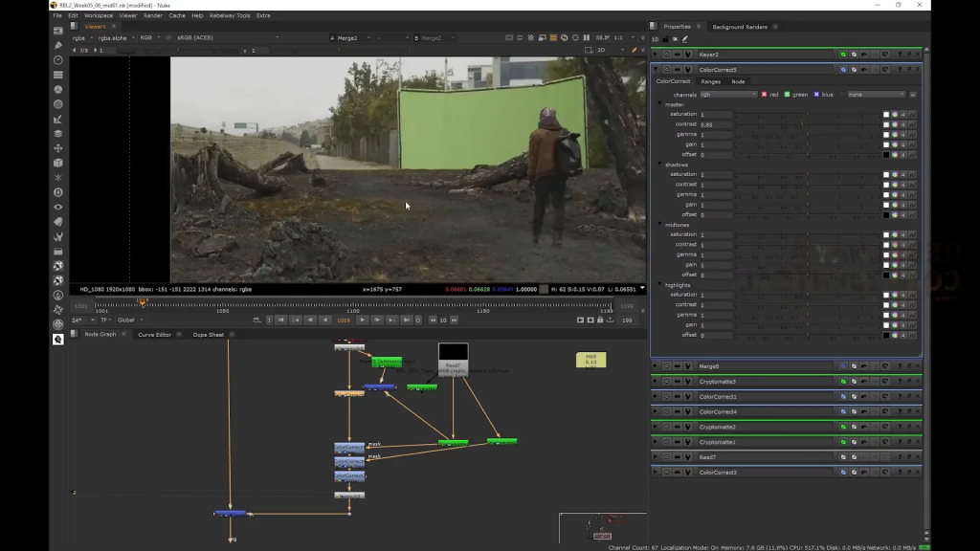The image size is (980, 551).
Task: Open the channels rgb dropdown in ColorCorrect5
Action: point(728,95)
